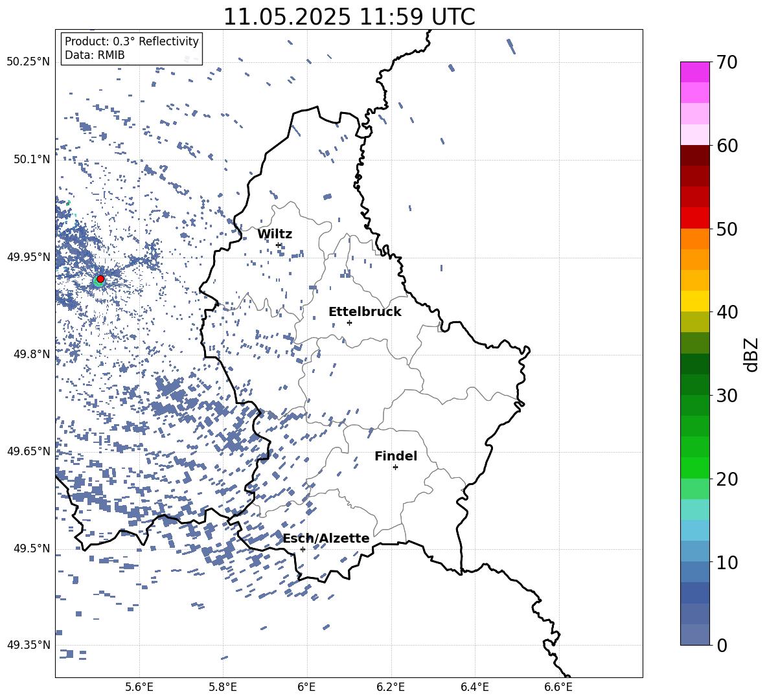This screenshot has height=700, width=767.
Task: Pick the magenta top colorbar segment
Action: pos(695,73)
